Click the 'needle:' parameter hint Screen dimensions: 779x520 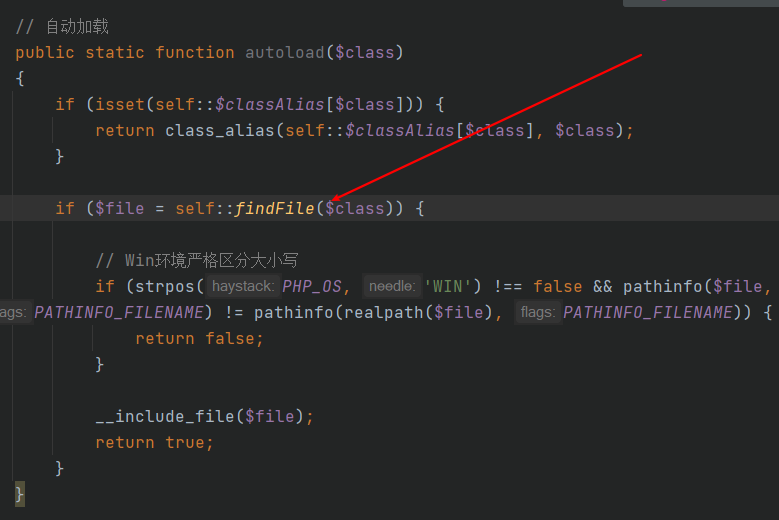[x=392, y=286]
